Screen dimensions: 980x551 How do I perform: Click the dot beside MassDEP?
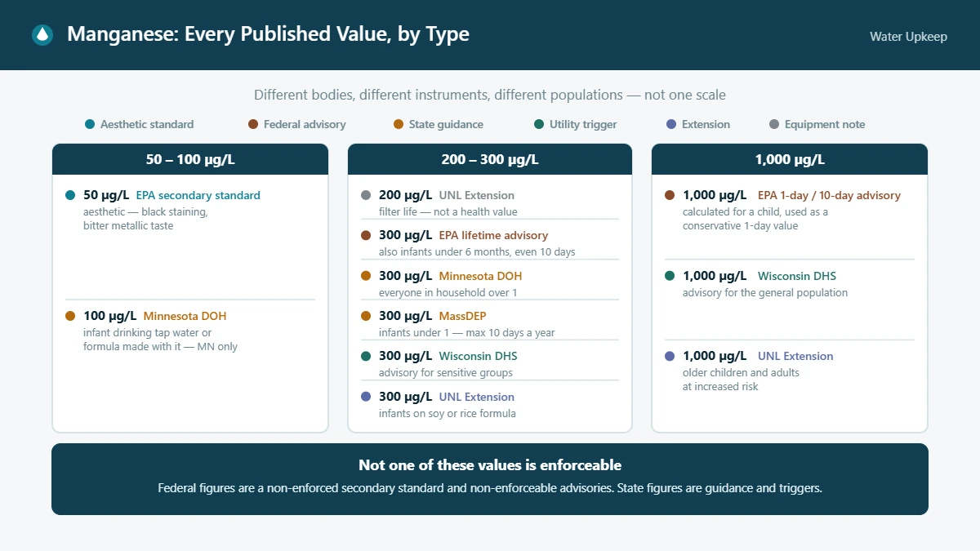pyautogui.click(x=366, y=316)
